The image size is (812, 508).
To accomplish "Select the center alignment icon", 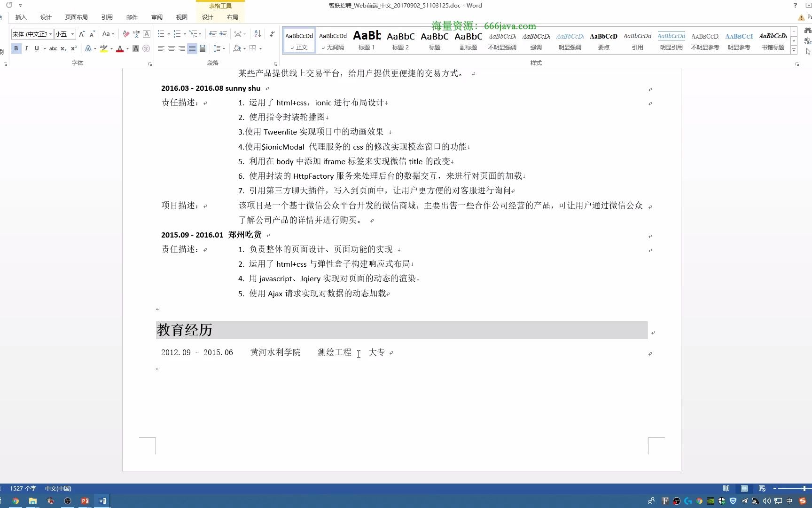I will click(x=172, y=48).
